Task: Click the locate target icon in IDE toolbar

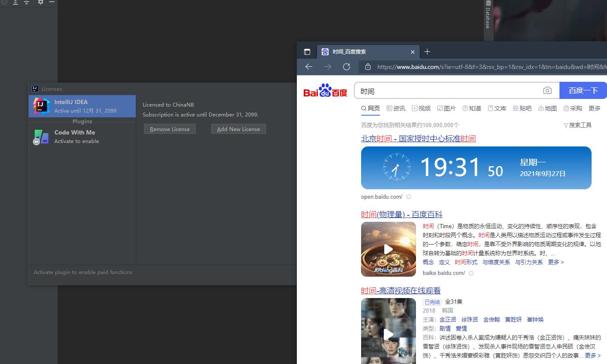Action: pos(4,2)
